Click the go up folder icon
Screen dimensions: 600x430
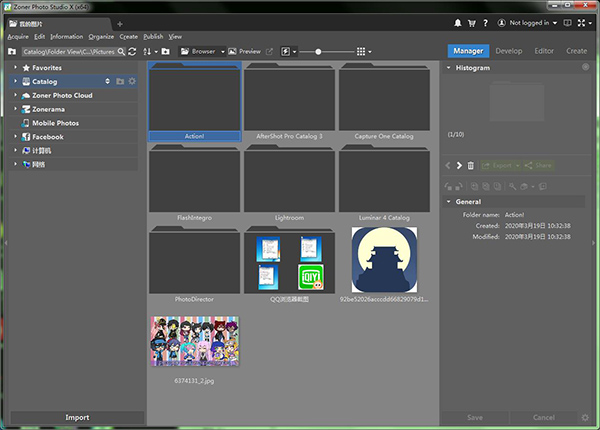(x=12, y=51)
